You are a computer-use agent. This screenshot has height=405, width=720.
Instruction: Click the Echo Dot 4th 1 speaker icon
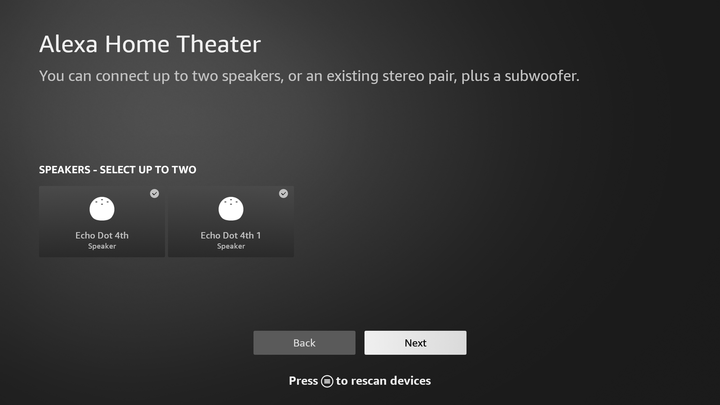231,209
